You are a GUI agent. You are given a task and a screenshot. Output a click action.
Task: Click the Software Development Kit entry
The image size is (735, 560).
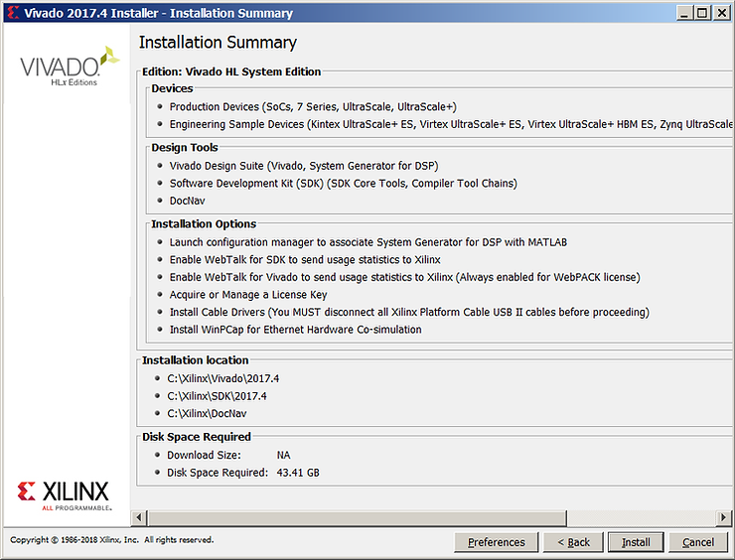coord(343,184)
